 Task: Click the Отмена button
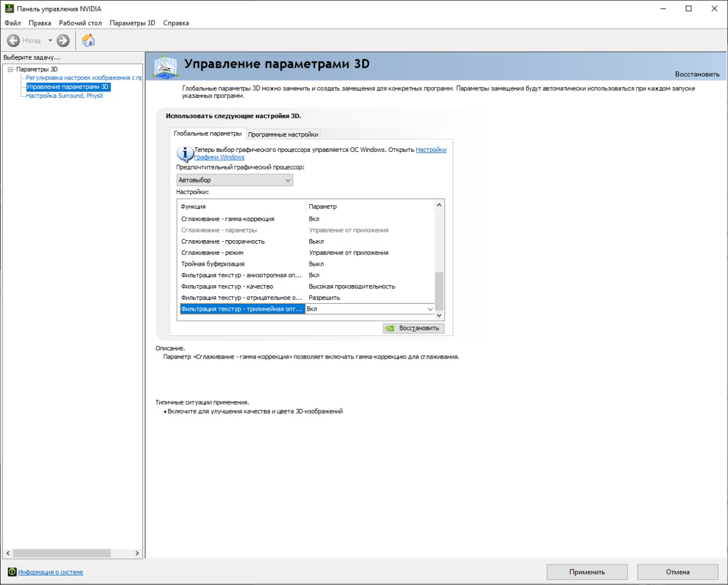[677, 572]
